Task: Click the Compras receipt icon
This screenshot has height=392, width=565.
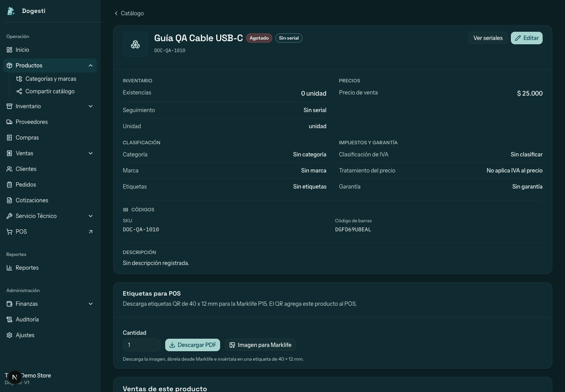Action: click(x=9, y=138)
